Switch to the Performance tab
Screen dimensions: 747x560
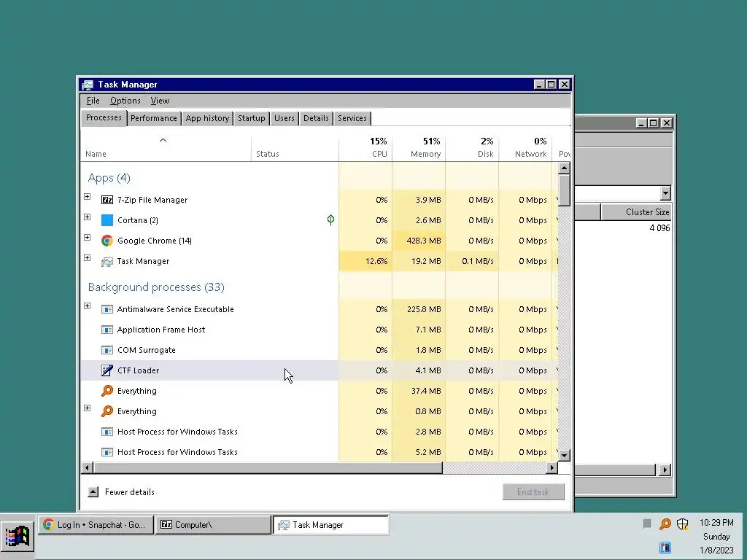[x=154, y=119]
